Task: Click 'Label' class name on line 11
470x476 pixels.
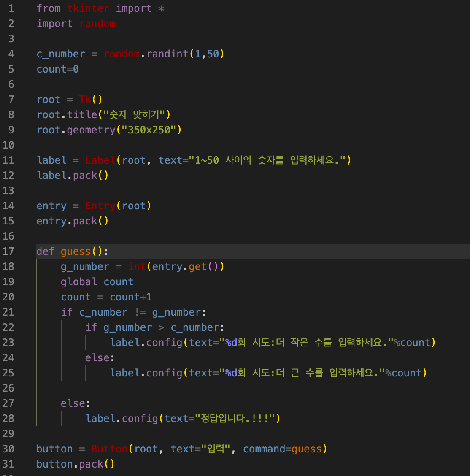Action: point(100,160)
